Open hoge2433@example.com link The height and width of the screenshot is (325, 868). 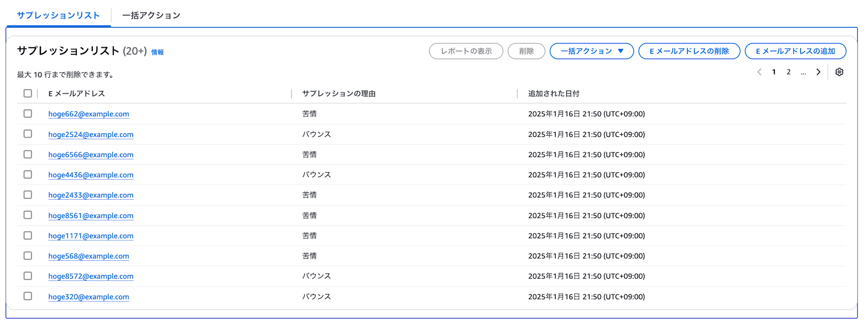[91, 195]
